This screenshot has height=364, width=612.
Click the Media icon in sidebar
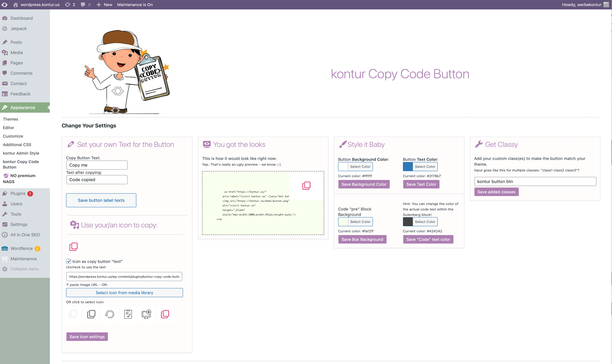5,52
